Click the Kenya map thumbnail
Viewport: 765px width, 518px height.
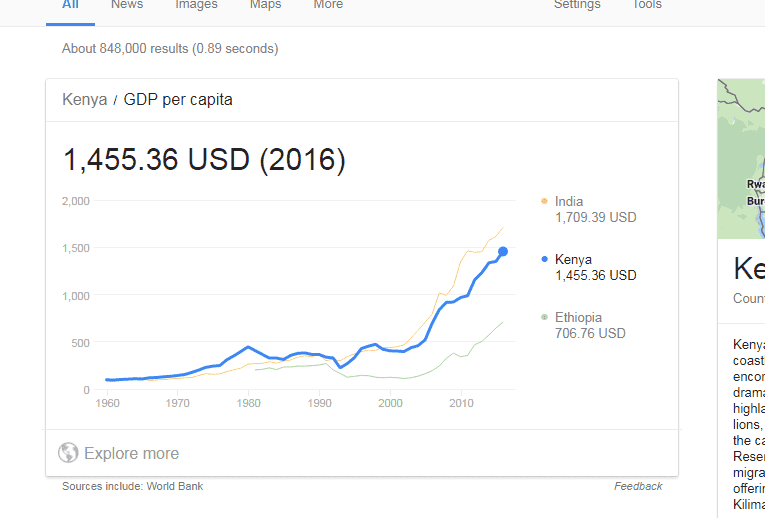[741, 158]
